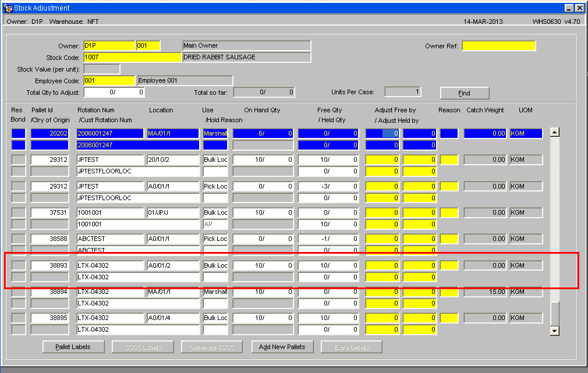Click the disabled SSCC Labels button
The width and height of the screenshot is (588, 373).
143,347
